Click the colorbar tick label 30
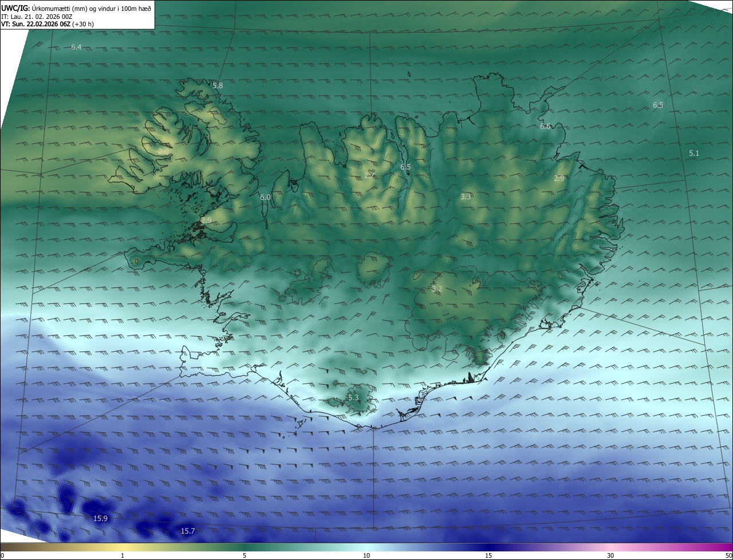This screenshot has height=560, width=733. point(610,555)
